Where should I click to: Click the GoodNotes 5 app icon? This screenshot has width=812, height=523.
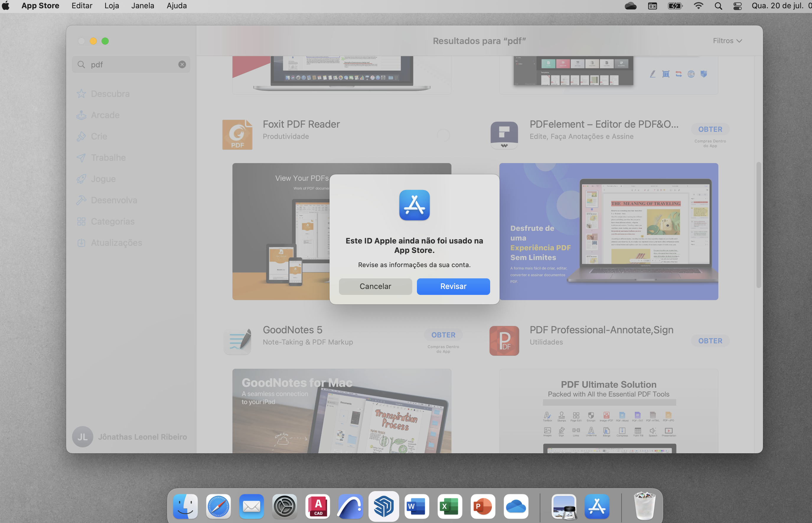(x=237, y=340)
